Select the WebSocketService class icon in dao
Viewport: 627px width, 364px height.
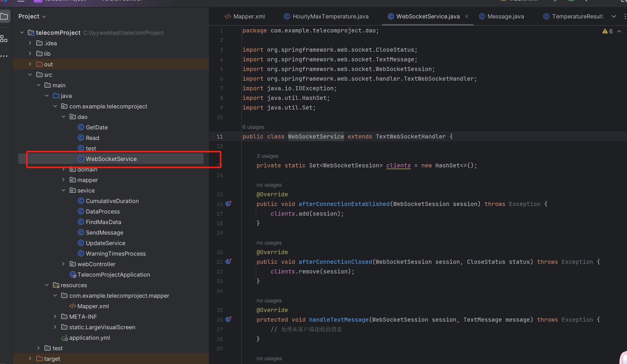point(81,159)
